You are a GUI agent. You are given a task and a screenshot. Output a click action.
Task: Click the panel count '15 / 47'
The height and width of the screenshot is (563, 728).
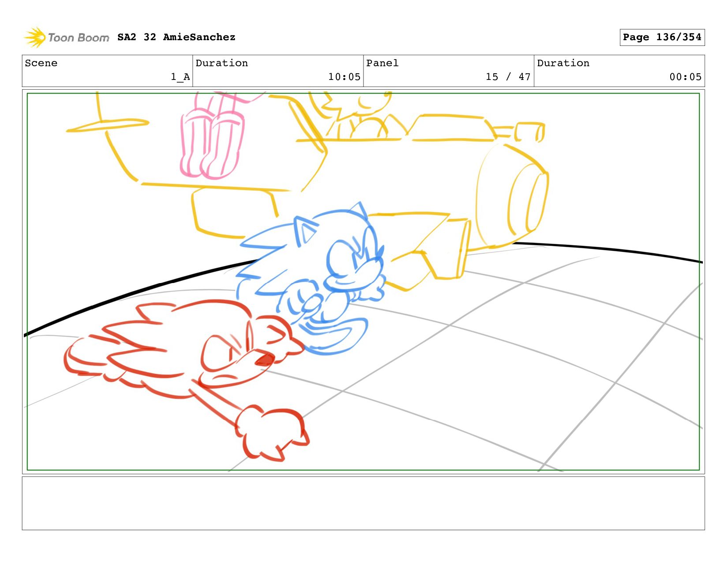tap(508, 77)
